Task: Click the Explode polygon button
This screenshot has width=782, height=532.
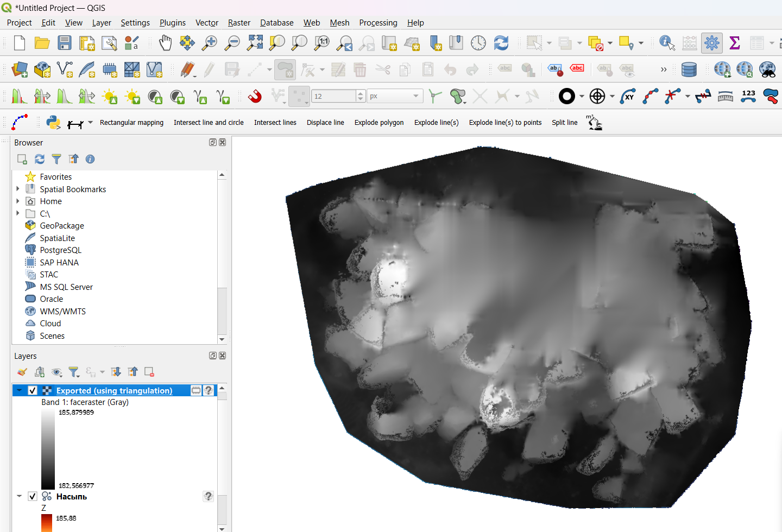Action: pyautogui.click(x=379, y=123)
